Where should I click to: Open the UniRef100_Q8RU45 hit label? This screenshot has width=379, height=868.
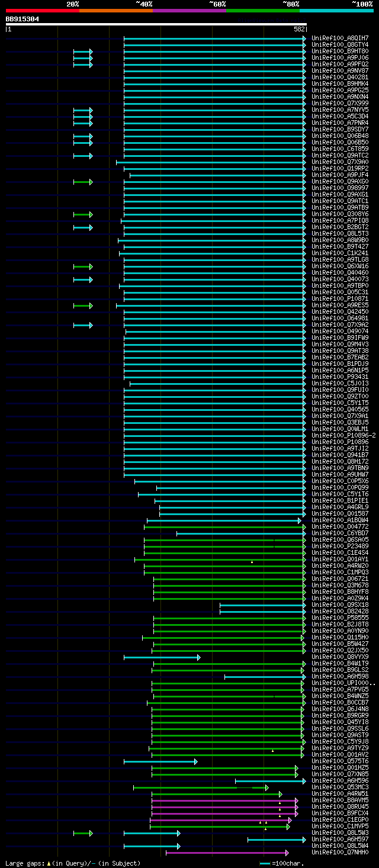(340, 806)
